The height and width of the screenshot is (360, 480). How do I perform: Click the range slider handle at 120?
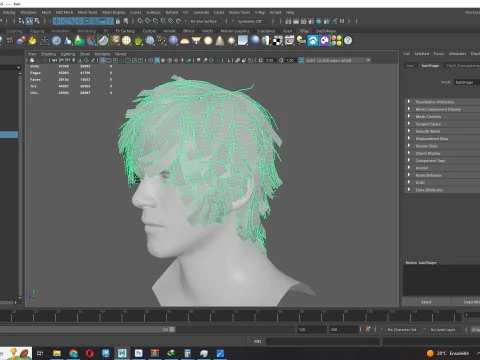(172, 329)
